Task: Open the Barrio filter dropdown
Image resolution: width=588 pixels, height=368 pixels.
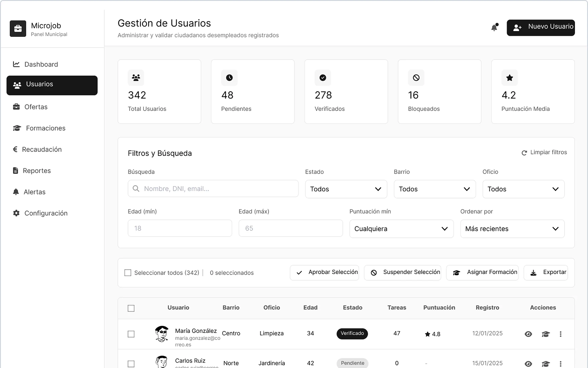Action: [x=435, y=189]
